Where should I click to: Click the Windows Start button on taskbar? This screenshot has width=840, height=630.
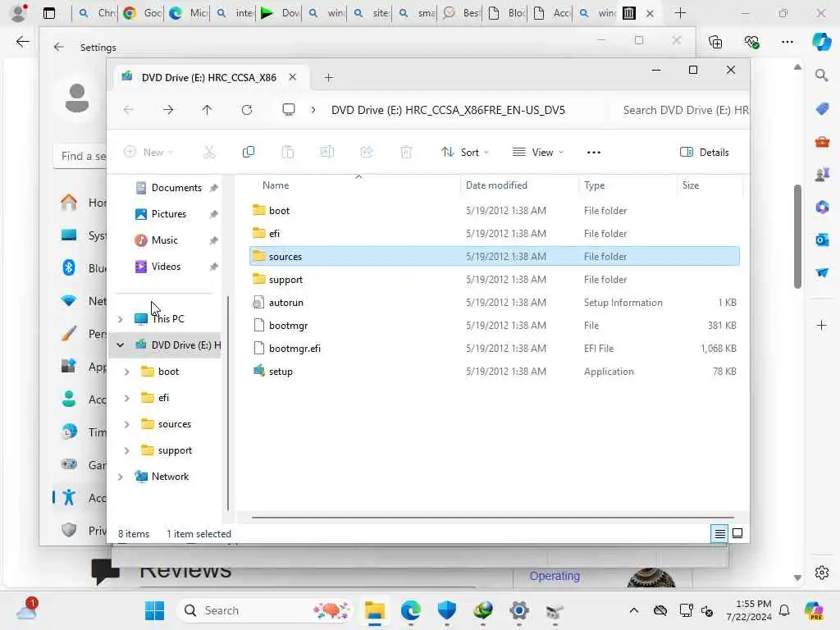pos(155,610)
